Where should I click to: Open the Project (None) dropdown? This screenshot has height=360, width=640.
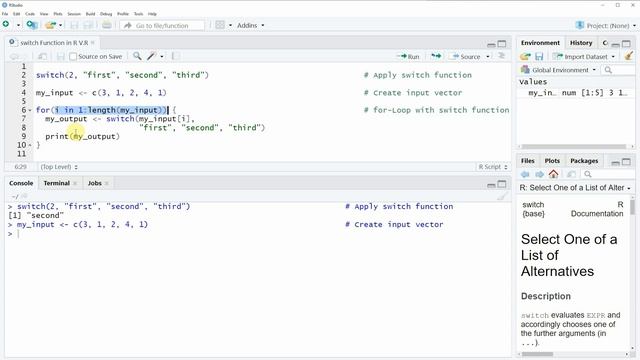click(x=606, y=25)
